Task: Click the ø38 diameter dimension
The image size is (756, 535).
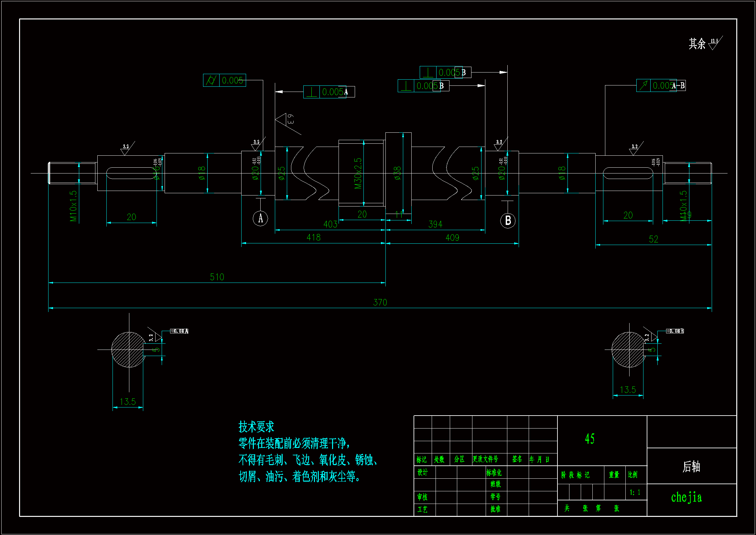Action: pos(398,173)
